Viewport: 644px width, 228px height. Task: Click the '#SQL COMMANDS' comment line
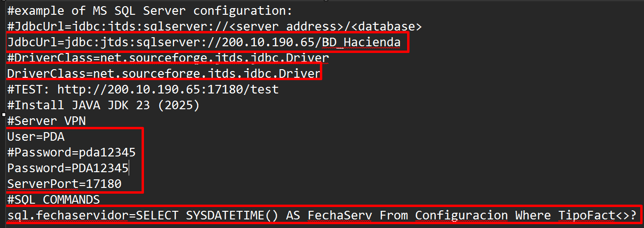click(53, 199)
